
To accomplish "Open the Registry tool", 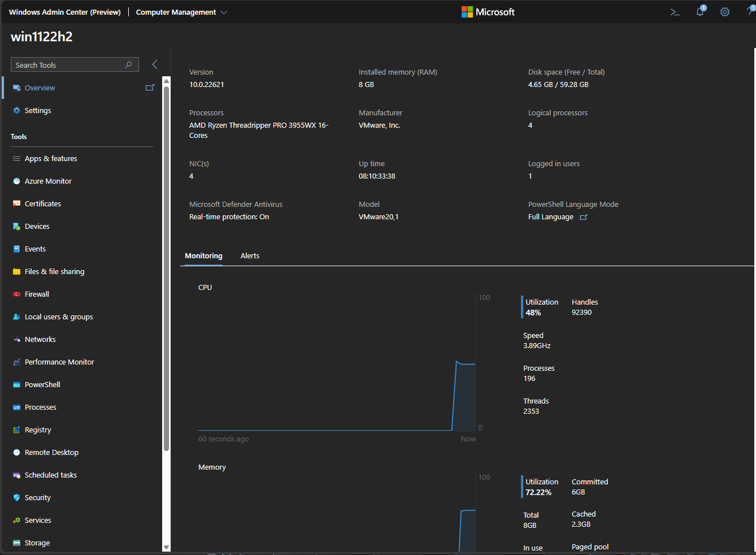I will [38, 430].
